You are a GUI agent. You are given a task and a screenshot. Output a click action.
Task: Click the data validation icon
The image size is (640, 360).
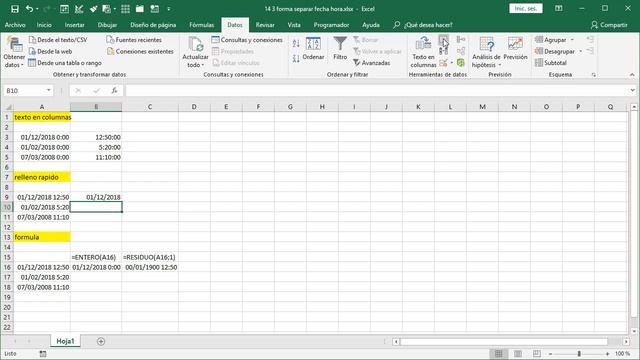[x=443, y=63]
